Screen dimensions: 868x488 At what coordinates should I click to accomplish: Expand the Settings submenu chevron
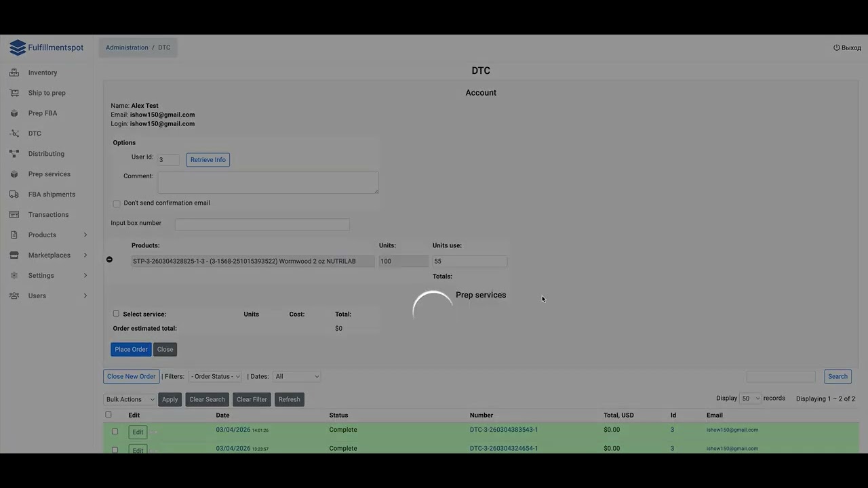click(85, 276)
